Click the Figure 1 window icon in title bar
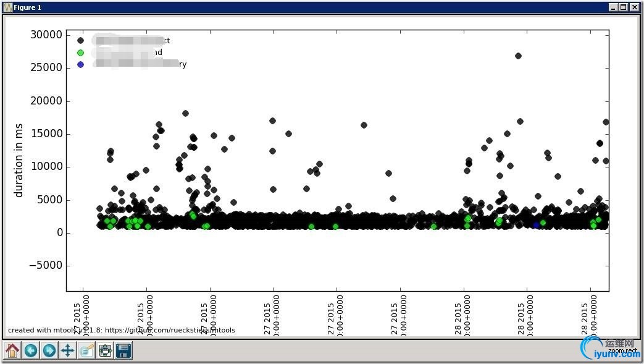644x364 pixels. 8,7
